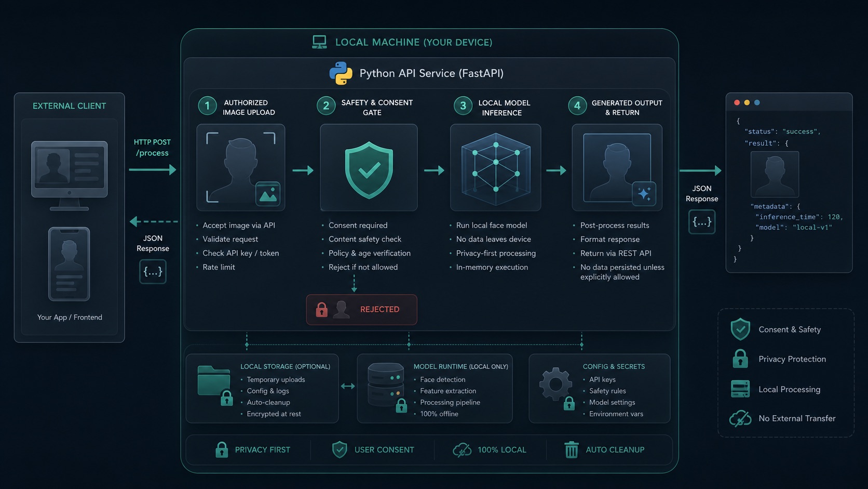Click the LOCAL STORAGE (OPTIONAL) heading
The image size is (868, 489).
(x=285, y=367)
